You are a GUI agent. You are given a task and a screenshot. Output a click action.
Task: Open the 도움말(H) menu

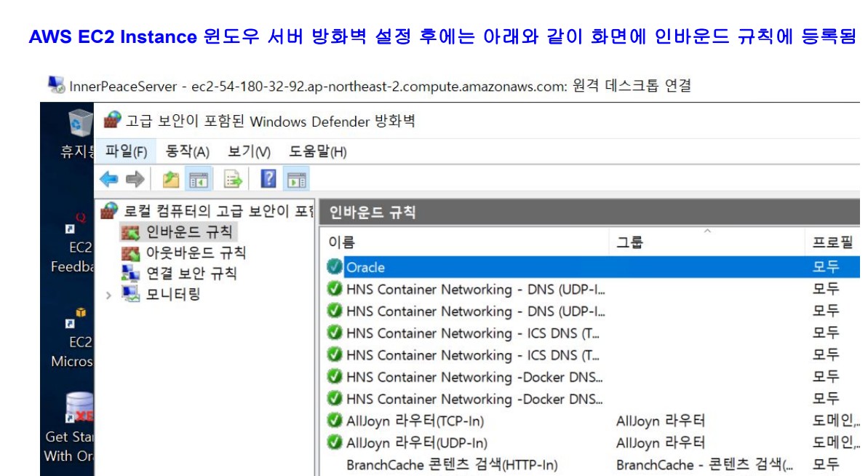click(318, 151)
